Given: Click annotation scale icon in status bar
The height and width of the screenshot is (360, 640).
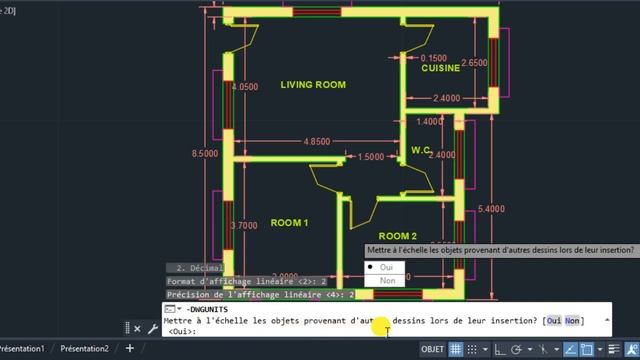Looking at the screenshot, I should pos(632,349).
